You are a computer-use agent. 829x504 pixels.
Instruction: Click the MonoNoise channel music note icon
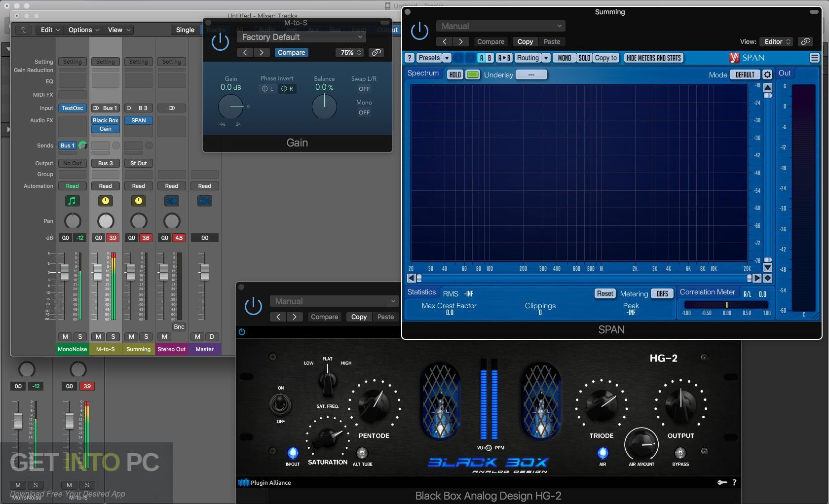click(x=73, y=201)
